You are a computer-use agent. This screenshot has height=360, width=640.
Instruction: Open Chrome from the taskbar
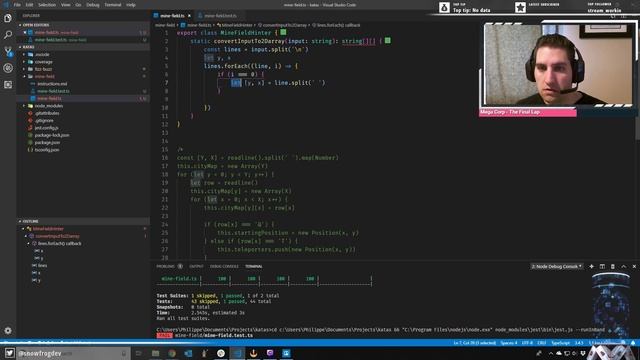point(172,353)
